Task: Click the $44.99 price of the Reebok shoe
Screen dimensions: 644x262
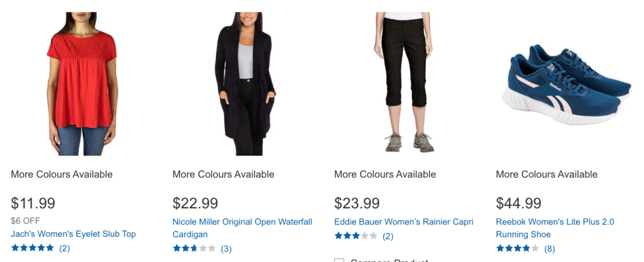Action: click(518, 203)
